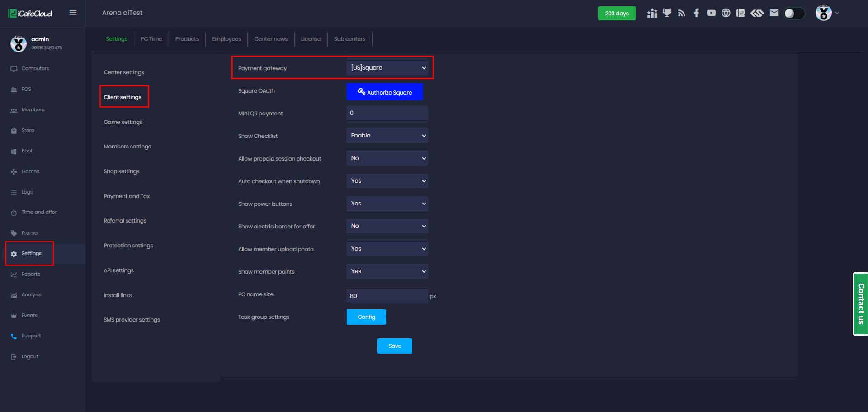The height and width of the screenshot is (412, 868).
Task: Click the PC name size input field
Action: click(387, 296)
